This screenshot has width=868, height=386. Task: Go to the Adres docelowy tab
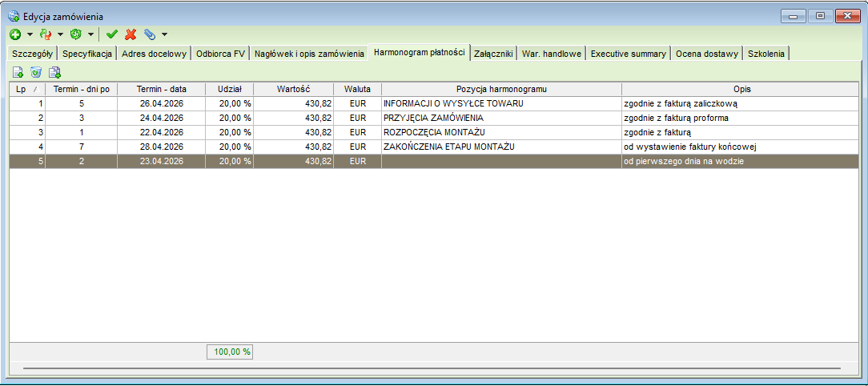pos(155,54)
